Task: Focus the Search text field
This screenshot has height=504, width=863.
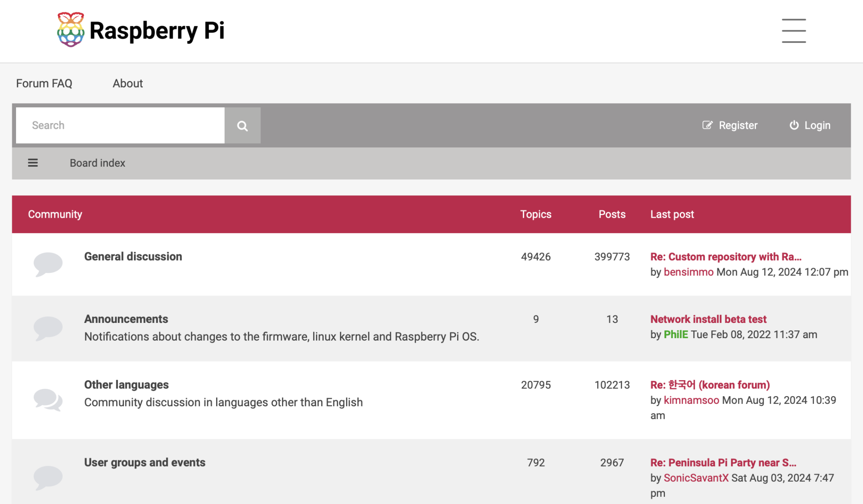Action: point(120,125)
